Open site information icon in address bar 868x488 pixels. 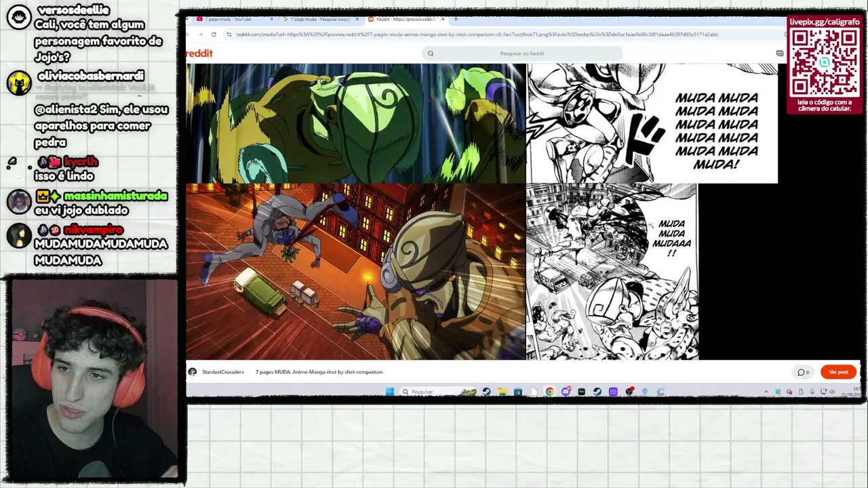point(229,35)
